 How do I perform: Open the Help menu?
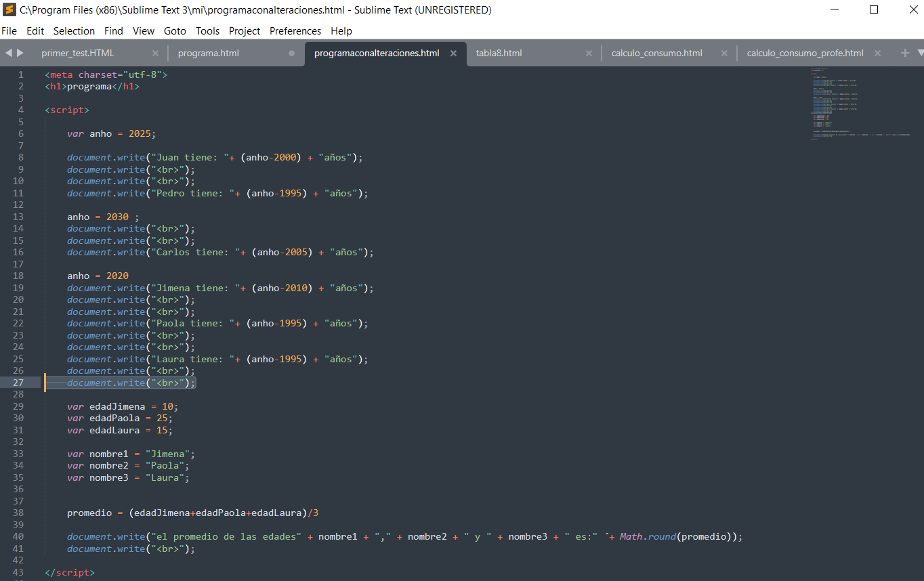click(341, 31)
